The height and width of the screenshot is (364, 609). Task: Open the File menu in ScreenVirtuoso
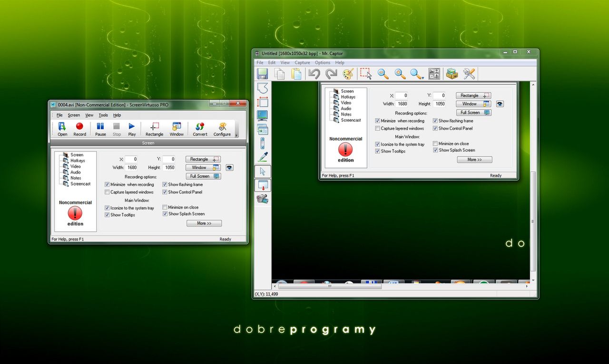tap(59, 115)
